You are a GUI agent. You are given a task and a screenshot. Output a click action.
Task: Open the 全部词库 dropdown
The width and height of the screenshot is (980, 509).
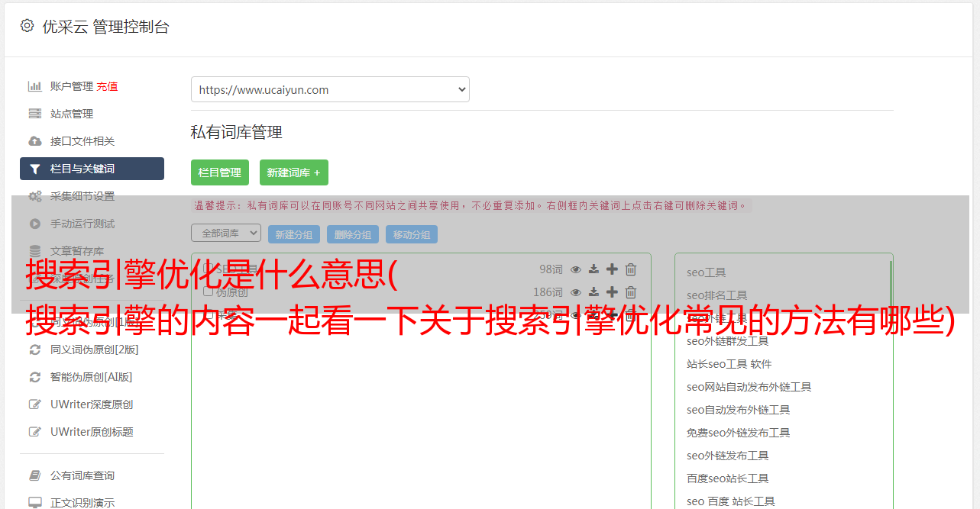pos(226,233)
